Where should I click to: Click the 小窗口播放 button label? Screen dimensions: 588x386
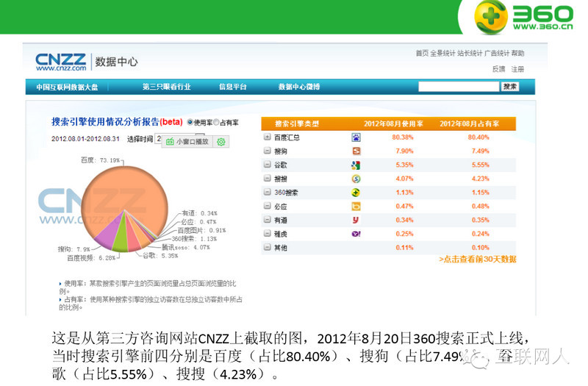[x=192, y=142]
